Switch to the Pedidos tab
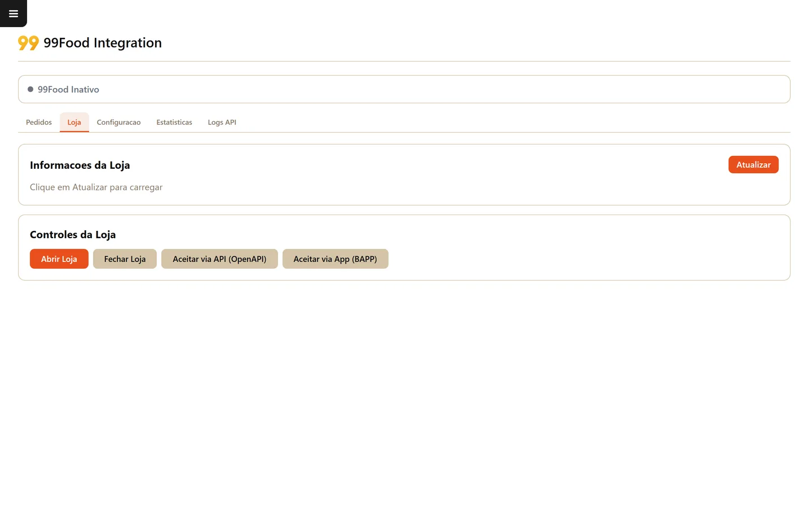The height and width of the screenshot is (508, 812). (39, 122)
